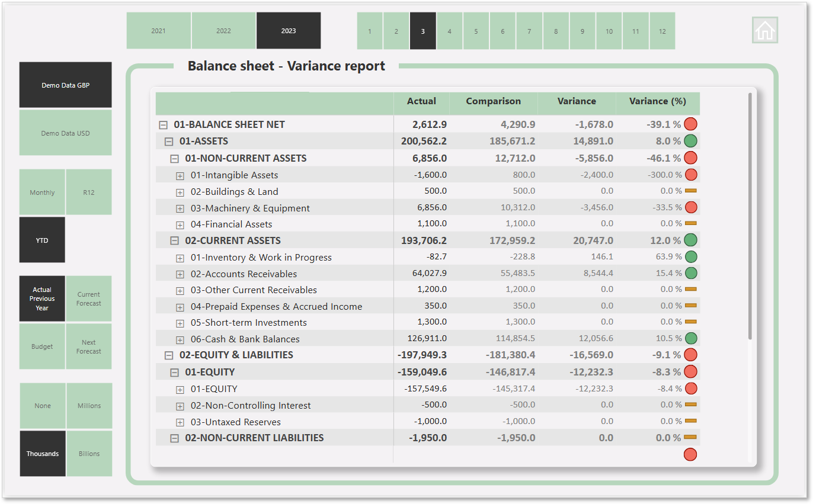Set number scaling to Billions

coord(89,454)
